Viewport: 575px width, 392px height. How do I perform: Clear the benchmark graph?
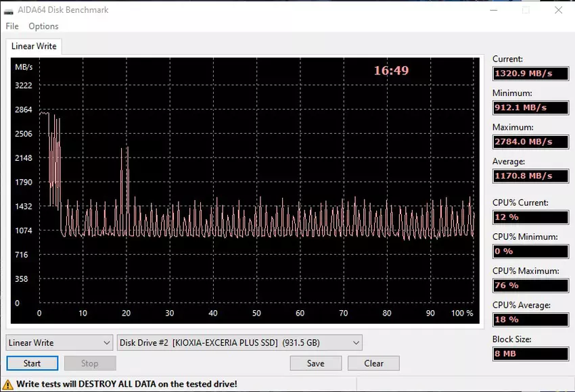(373, 363)
